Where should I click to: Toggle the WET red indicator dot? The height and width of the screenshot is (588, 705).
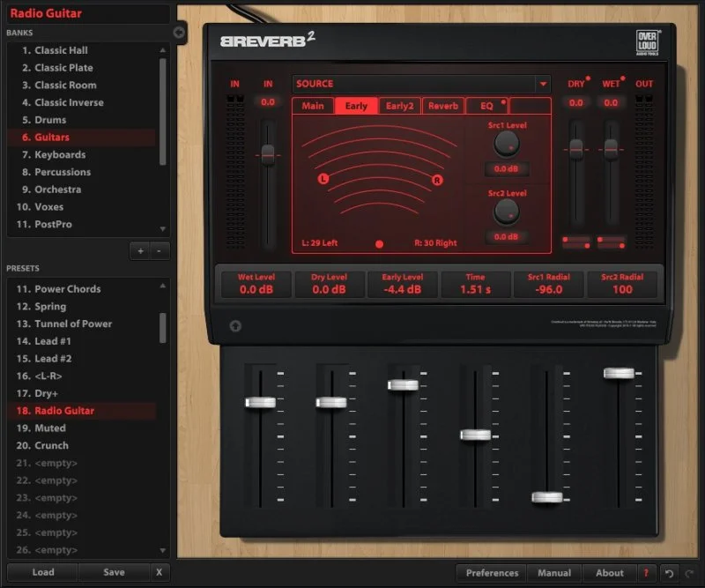coord(623,78)
